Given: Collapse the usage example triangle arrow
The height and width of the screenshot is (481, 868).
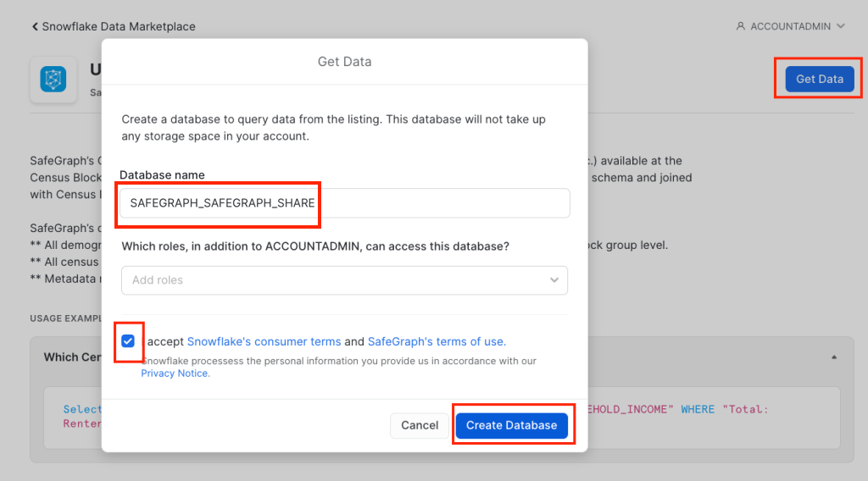Looking at the screenshot, I should coord(834,357).
